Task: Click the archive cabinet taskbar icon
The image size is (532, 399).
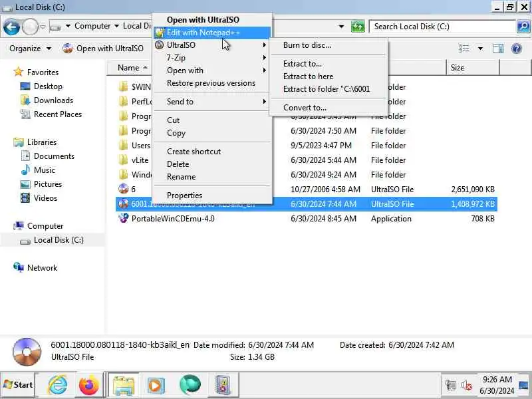Action: [223, 385]
